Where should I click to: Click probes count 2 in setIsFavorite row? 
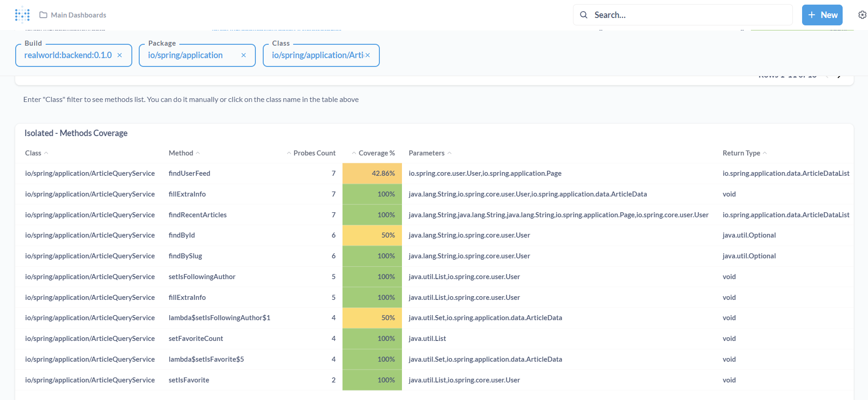pyautogui.click(x=334, y=380)
